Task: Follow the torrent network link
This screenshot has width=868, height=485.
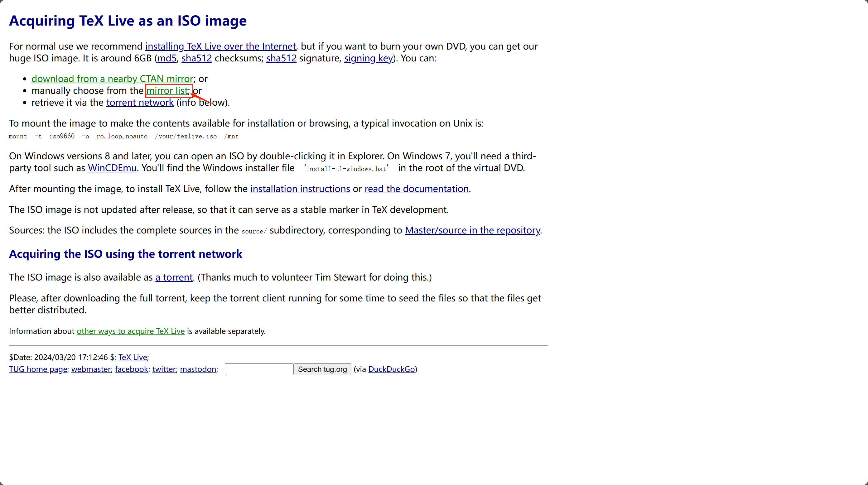Action: click(x=140, y=102)
